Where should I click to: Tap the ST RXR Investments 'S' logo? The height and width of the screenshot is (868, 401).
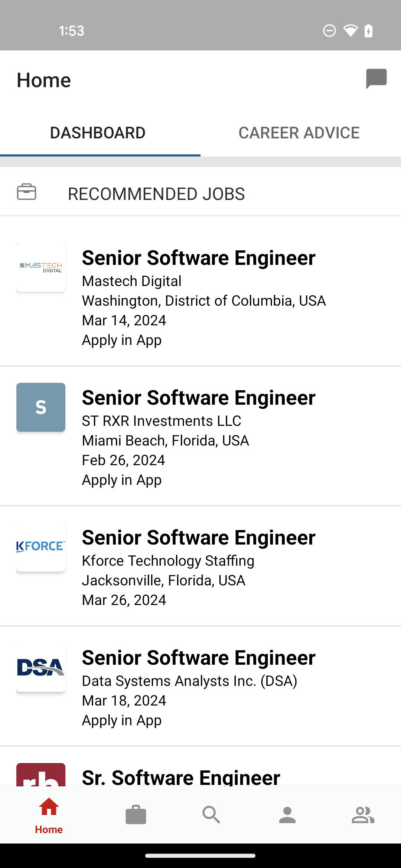[41, 407]
